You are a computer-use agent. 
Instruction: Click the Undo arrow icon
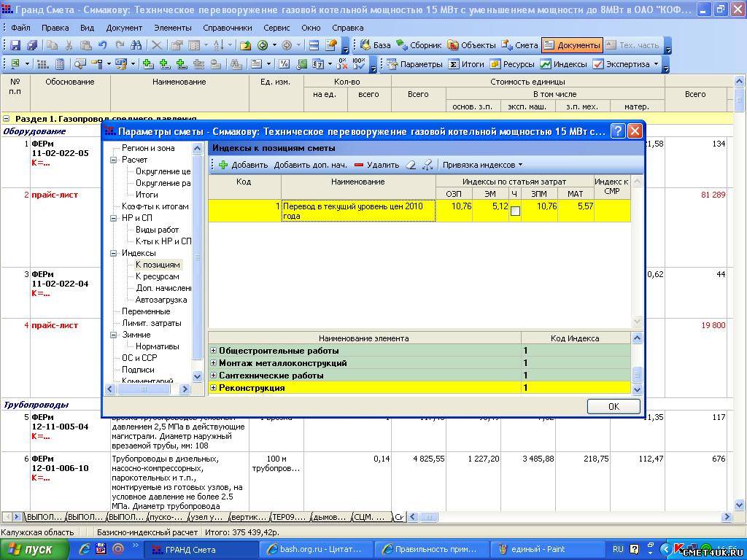pyautogui.click(x=102, y=45)
